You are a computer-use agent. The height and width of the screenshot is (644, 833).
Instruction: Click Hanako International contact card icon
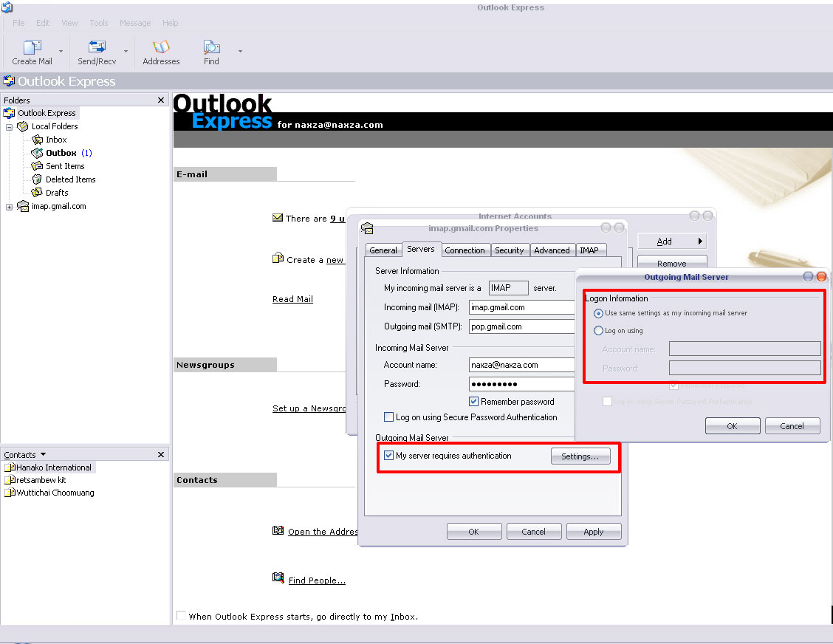(x=10, y=467)
